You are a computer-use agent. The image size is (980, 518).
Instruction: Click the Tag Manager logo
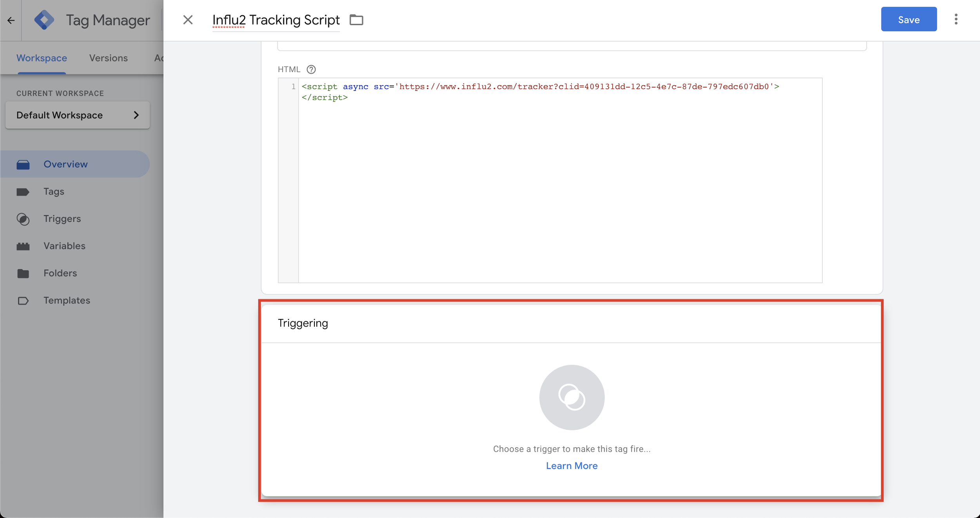[x=44, y=20]
